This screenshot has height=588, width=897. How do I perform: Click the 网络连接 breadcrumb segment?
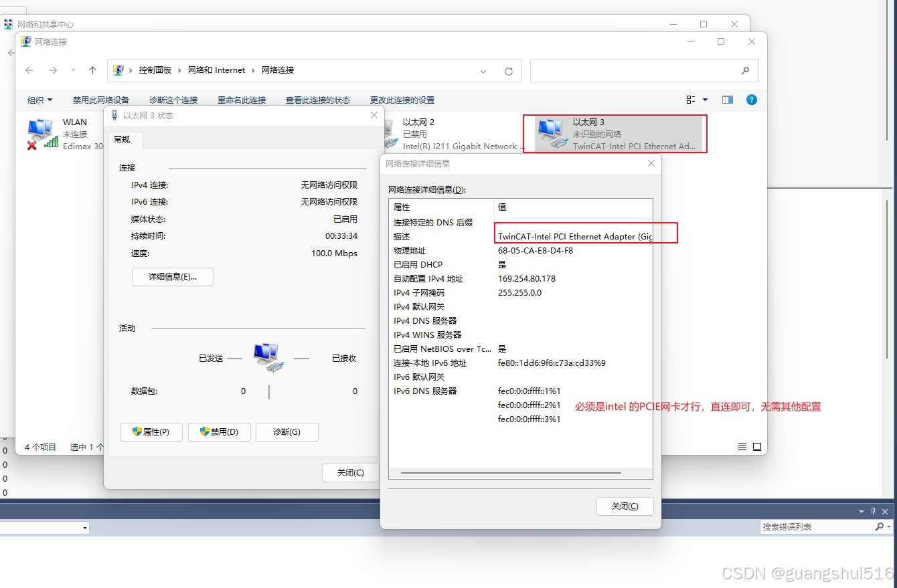tap(278, 70)
